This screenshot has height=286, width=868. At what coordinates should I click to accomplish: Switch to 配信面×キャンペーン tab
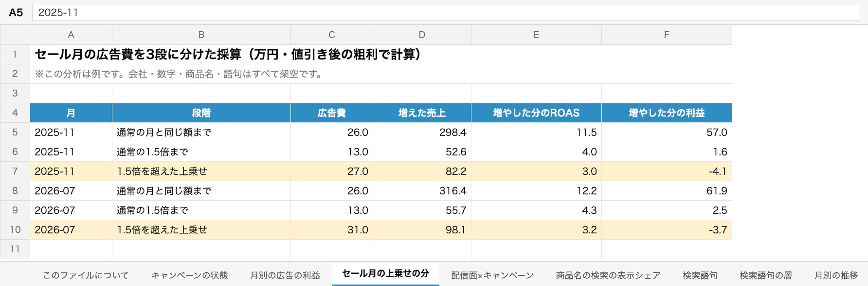(x=492, y=275)
